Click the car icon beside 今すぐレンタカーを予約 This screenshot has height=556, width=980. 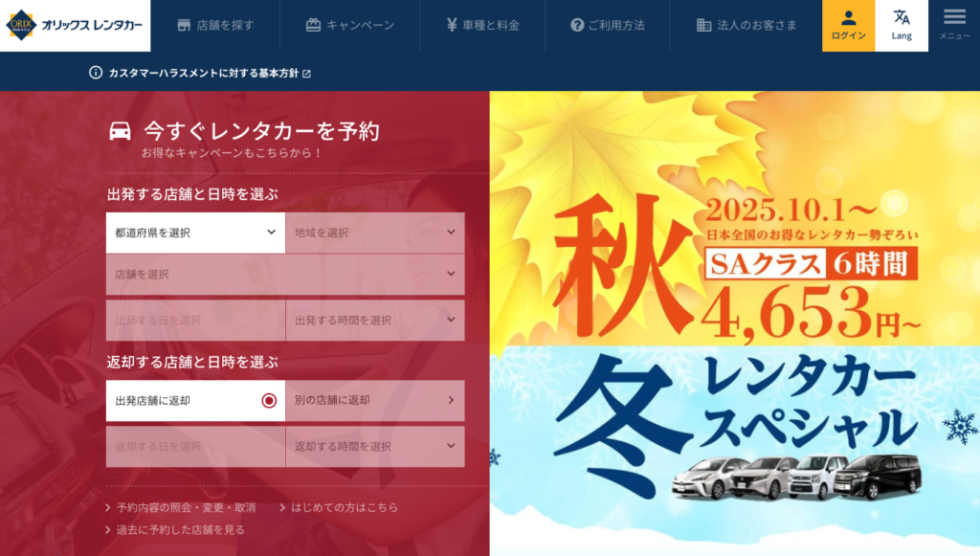tap(120, 131)
